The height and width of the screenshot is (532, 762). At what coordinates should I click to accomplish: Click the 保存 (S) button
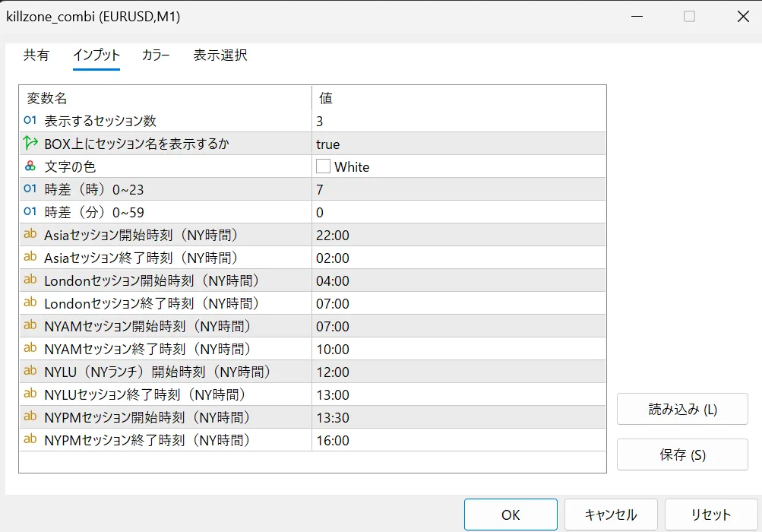[682, 454]
